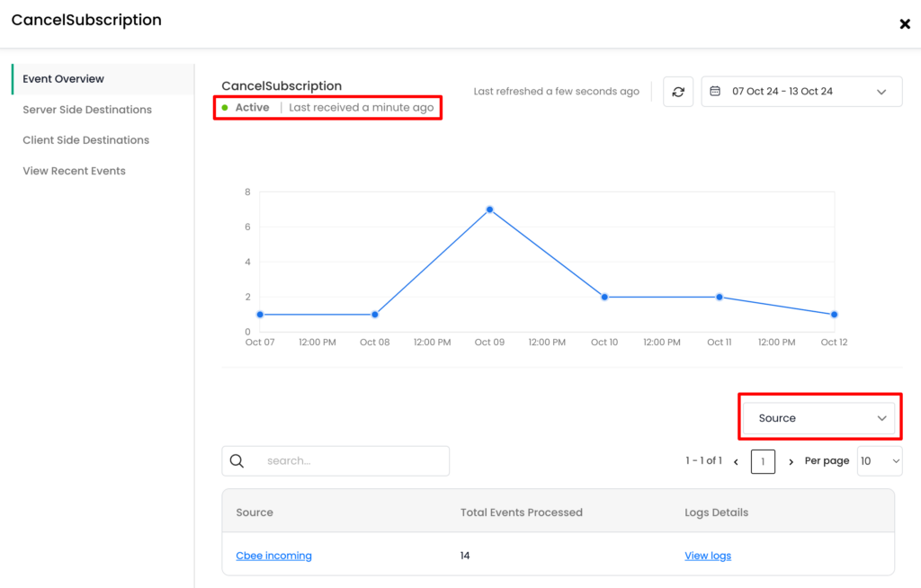
Task: Click the total events value 14
Action: coord(465,556)
